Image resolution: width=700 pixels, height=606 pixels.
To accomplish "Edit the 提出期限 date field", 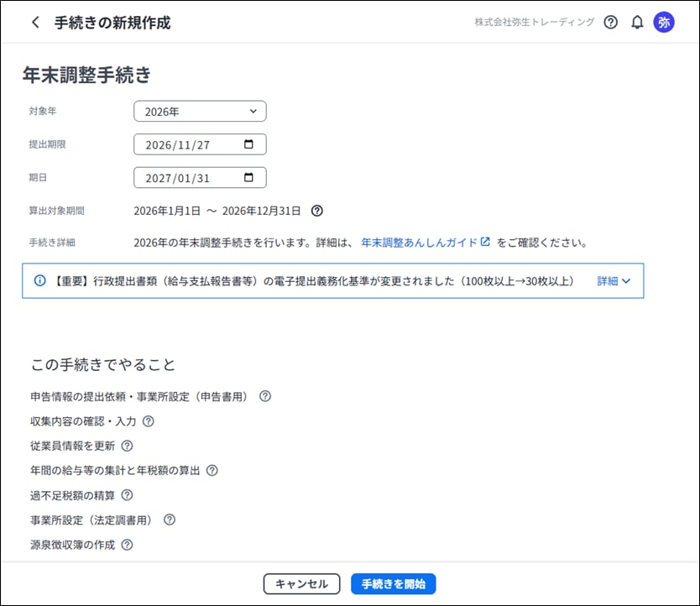I will (x=200, y=144).
